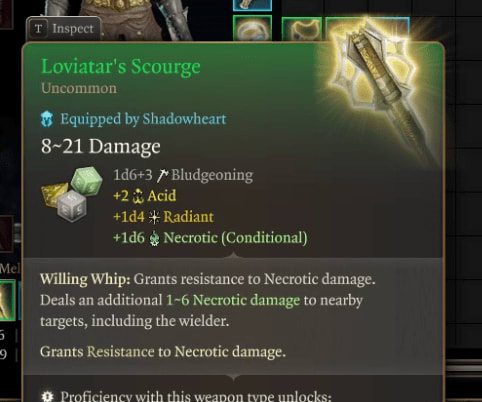Click the Necrotic damage icon

pyautogui.click(x=154, y=238)
